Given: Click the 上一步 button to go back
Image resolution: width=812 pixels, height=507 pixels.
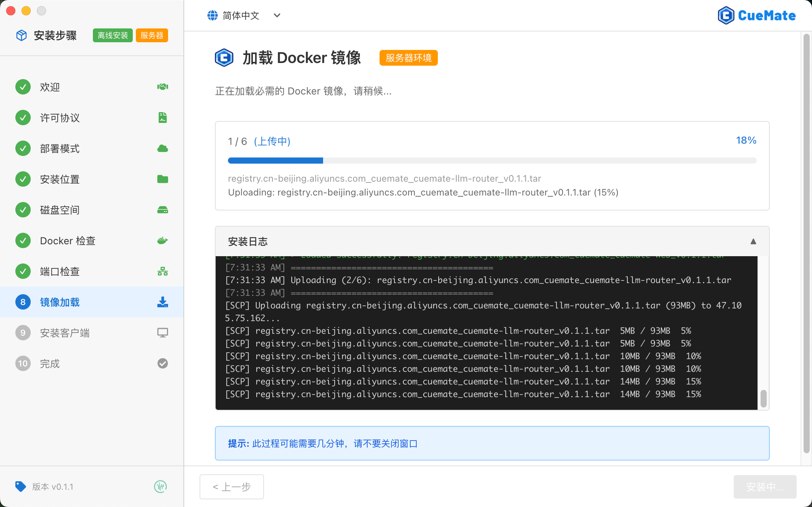Looking at the screenshot, I should 231,487.
